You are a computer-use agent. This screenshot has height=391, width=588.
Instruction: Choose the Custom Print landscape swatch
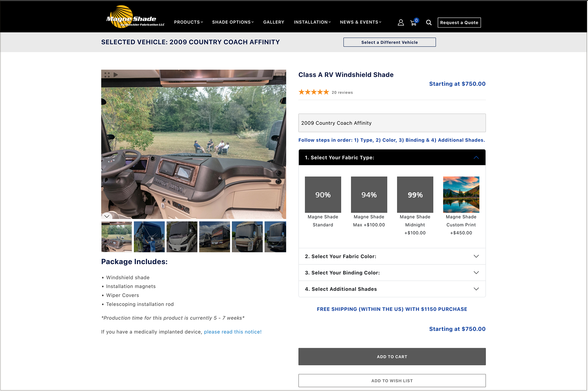pyautogui.click(x=461, y=195)
